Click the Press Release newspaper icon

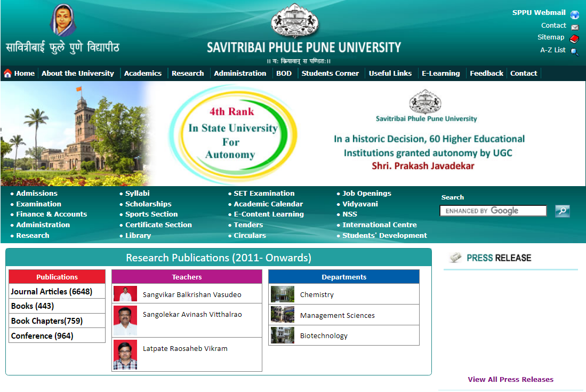coord(456,257)
